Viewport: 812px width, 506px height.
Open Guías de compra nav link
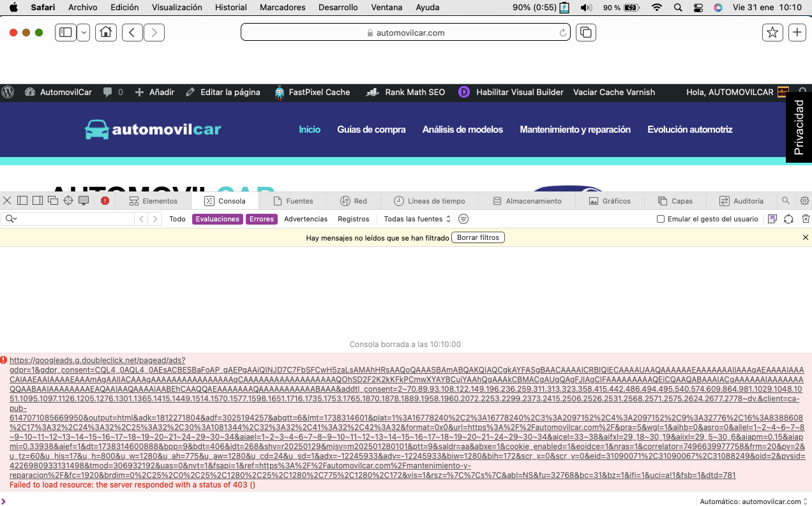(x=372, y=130)
